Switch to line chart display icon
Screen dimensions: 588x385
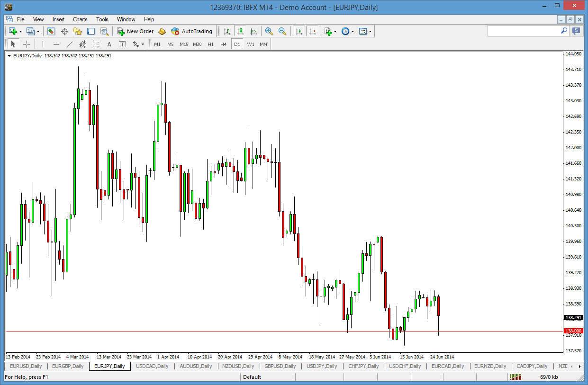[x=253, y=31]
